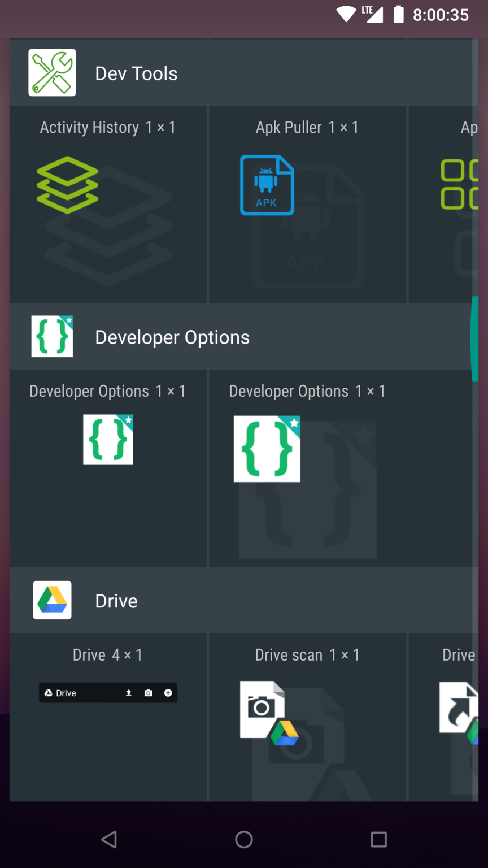Tap the upload arrow in Drive widget preview
The height and width of the screenshot is (868, 488).
[129, 693]
